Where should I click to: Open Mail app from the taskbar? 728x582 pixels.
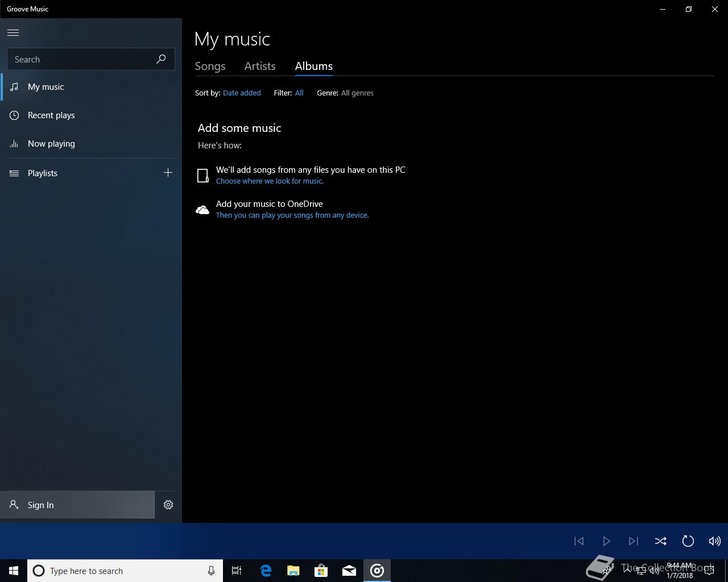pyautogui.click(x=349, y=571)
